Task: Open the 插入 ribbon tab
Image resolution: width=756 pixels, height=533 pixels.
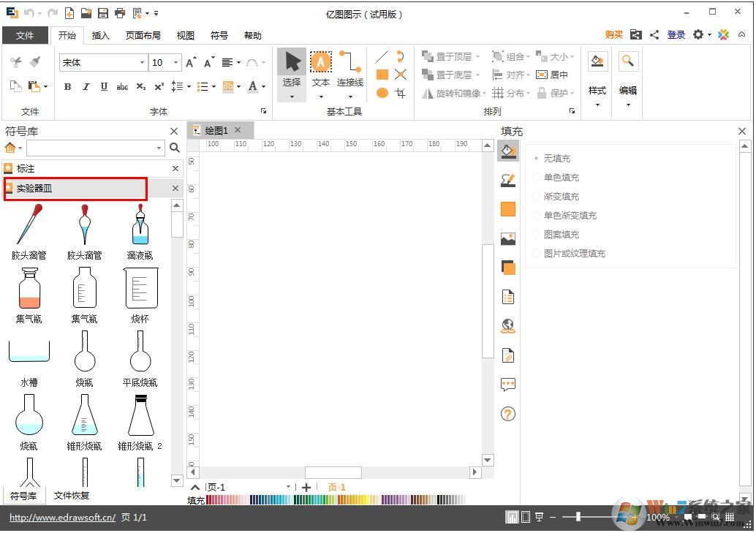Action: 100,35
